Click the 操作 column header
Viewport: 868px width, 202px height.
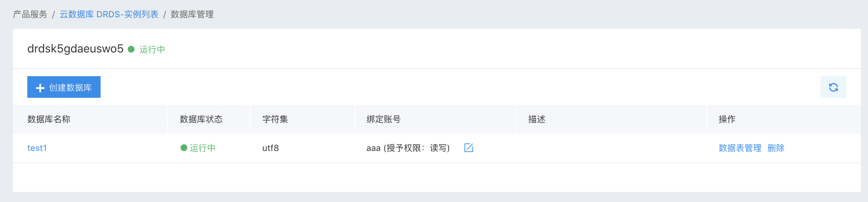(727, 119)
